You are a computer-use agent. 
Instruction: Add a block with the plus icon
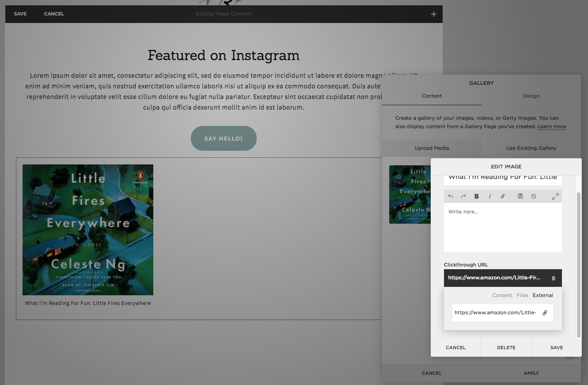pos(434,14)
